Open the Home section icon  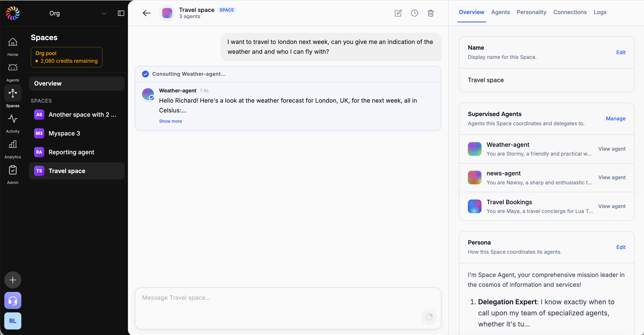[13, 42]
